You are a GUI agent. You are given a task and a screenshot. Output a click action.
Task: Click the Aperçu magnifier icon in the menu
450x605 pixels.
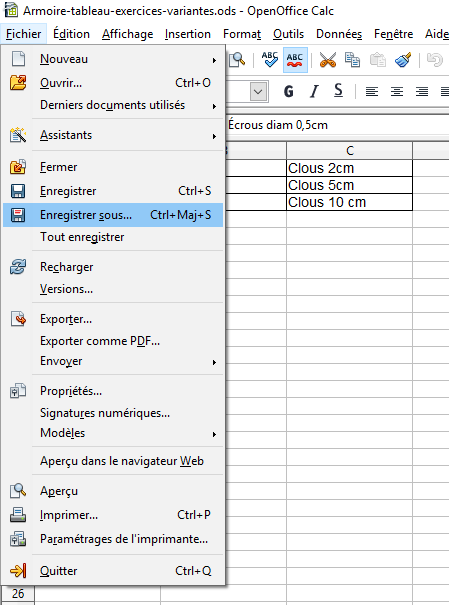18,491
